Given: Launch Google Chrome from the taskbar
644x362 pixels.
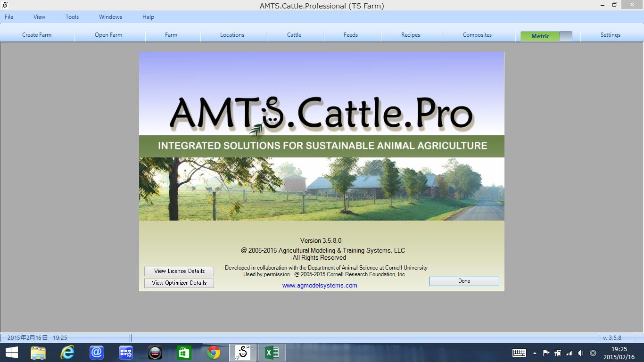Looking at the screenshot, I should pos(214,353).
